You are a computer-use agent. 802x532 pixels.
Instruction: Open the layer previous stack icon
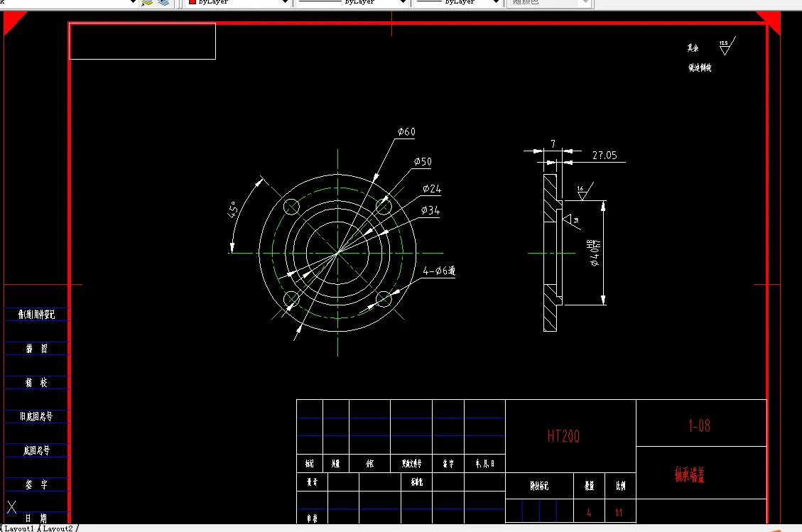[x=163, y=2]
